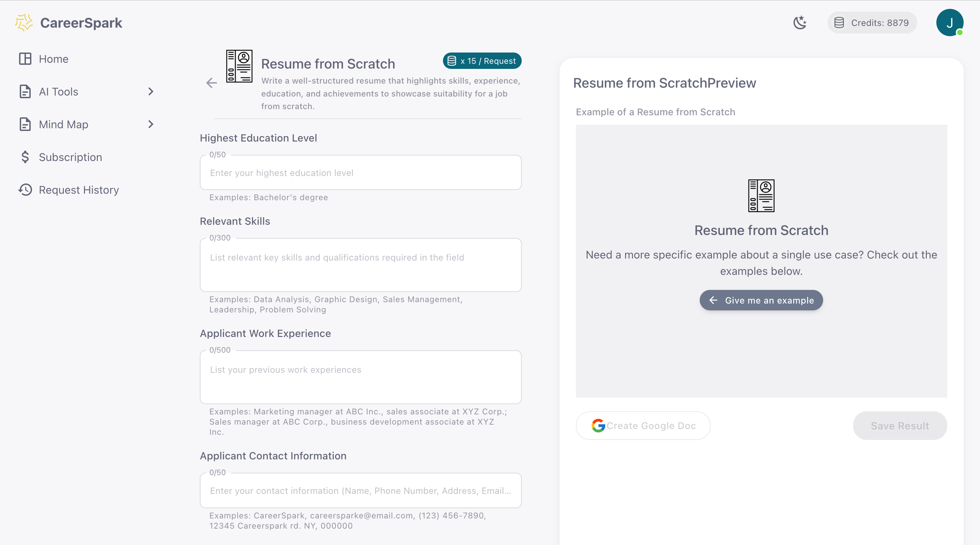Viewport: 980px width, 545px height.
Task: Click the Credits coin stack icon
Action: (839, 23)
